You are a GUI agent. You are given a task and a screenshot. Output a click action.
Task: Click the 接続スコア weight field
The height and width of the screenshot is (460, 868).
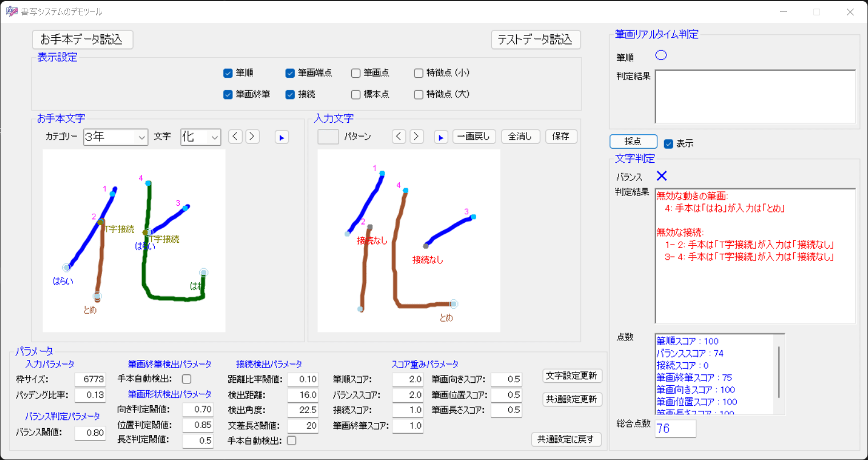[408, 410]
